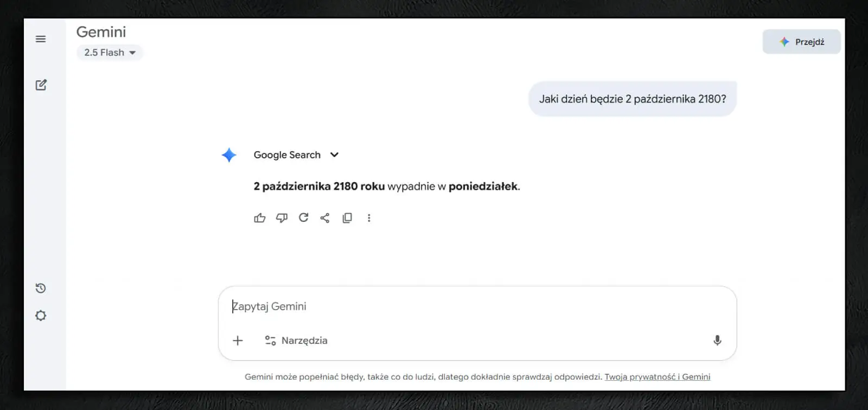Viewport: 868px width, 410px height.
Task: Open the hamburger main menu
Action: [x=41, y=39]
